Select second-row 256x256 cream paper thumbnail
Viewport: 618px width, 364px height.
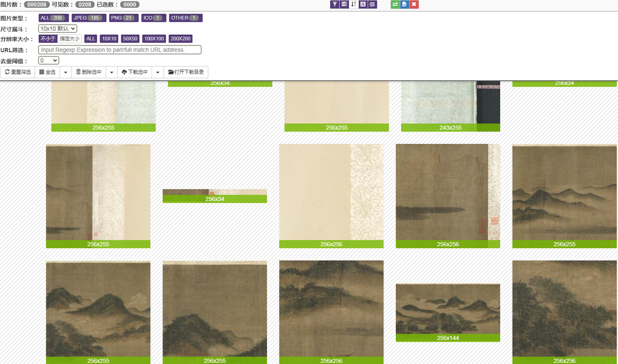click(x=331, y=196)
